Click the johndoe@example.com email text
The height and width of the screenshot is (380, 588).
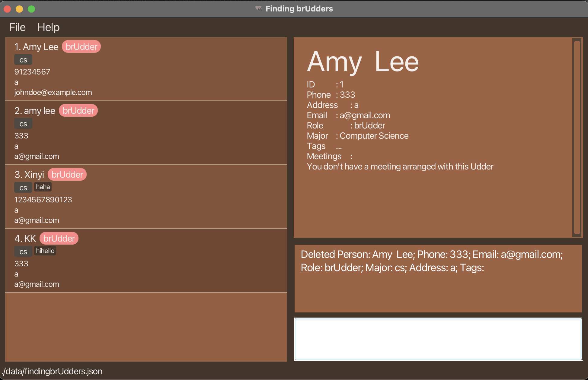[53, 93]
